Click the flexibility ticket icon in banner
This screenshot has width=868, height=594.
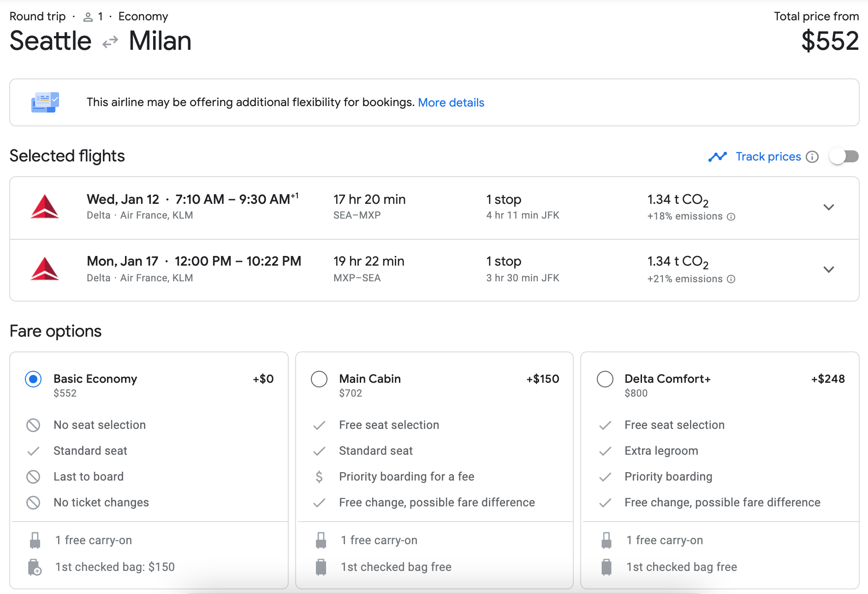tap(45, 102)
